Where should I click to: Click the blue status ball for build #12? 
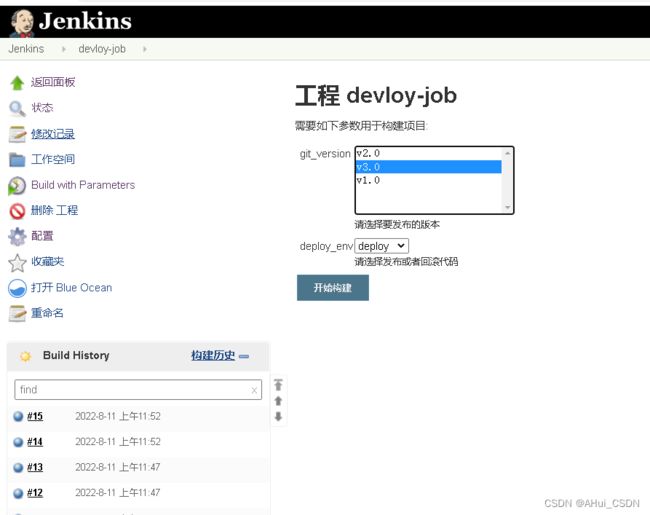tap(18, 493)
